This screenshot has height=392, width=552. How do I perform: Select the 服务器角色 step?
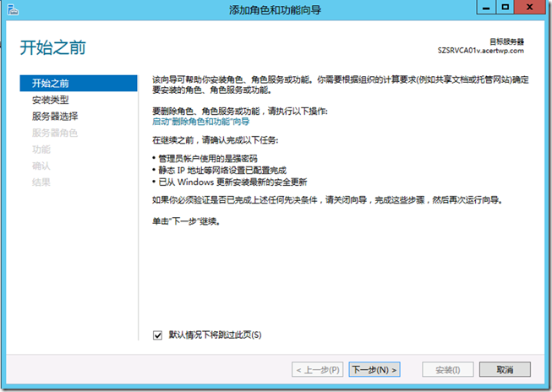point(55,133)
